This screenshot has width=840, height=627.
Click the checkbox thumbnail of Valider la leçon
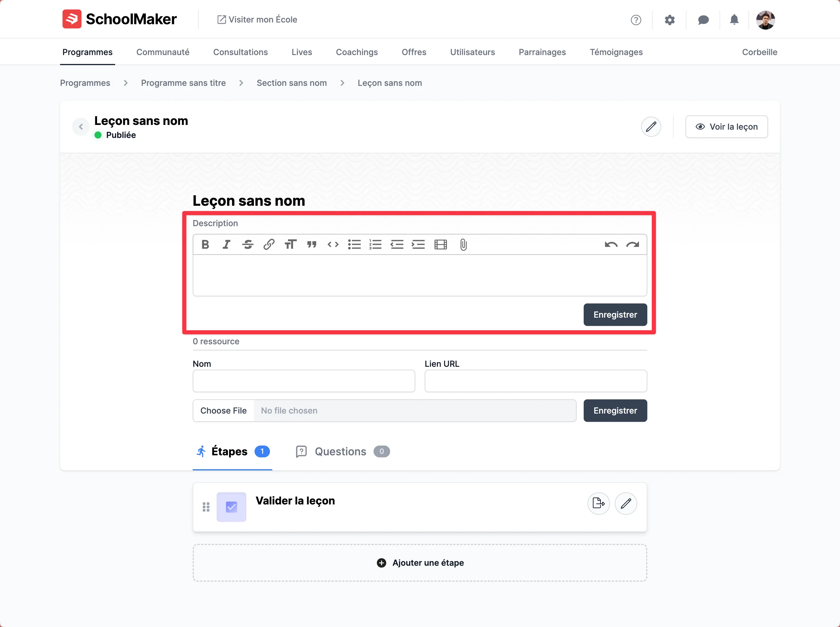pyautogui.click(x=231, y=507)
